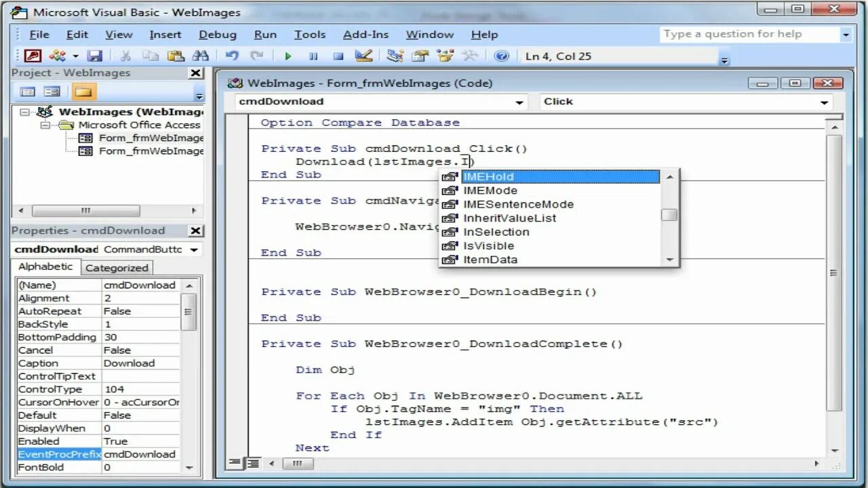This screenshot has height=488, width=868.
Task: Open the Tools menu
Action: [310, 35]
